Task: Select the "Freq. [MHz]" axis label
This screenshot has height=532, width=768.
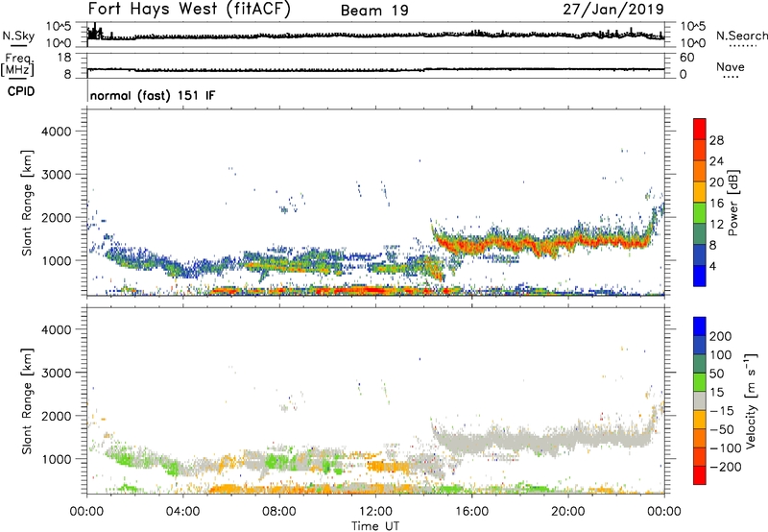Action: click(x=17, y=64)
